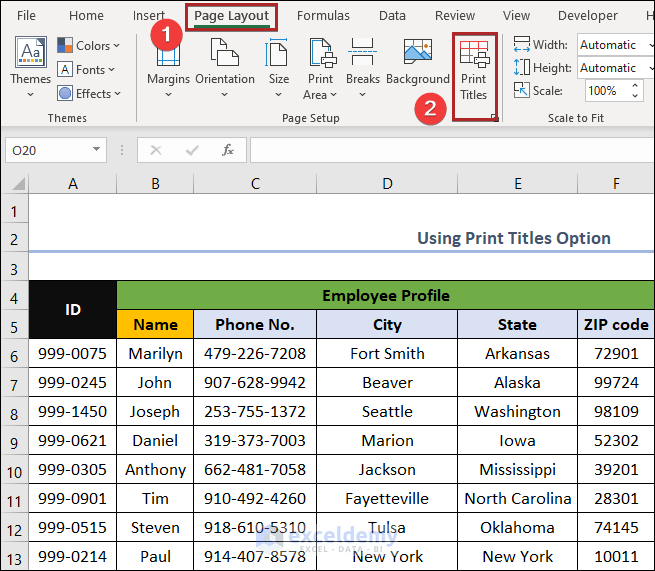Switch to the Developer tab
Viewport: 655px width, 571px height.
point(587,15)
